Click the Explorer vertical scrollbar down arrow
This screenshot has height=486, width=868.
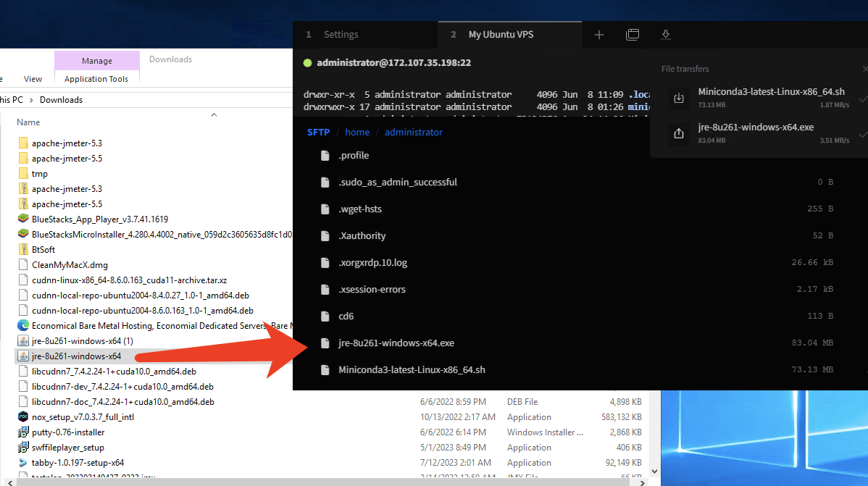point(654,472)
